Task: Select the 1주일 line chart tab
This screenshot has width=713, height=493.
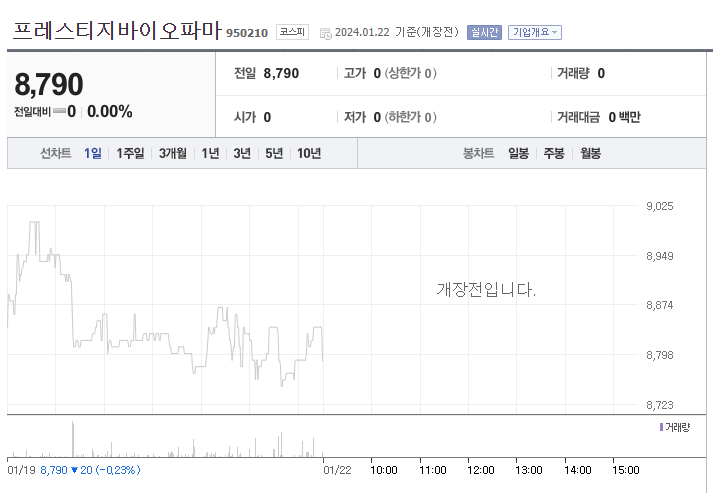Action: [x=130, y=153]
